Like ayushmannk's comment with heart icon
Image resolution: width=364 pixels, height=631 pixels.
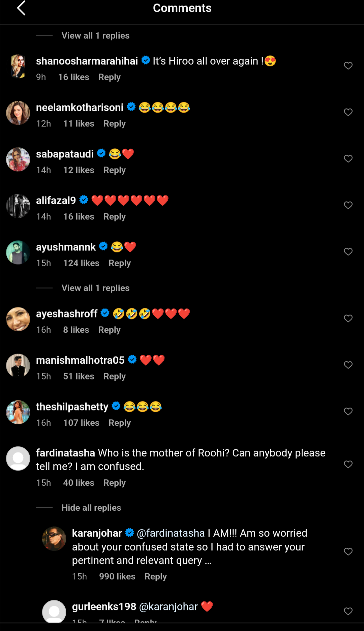point(348,252)
